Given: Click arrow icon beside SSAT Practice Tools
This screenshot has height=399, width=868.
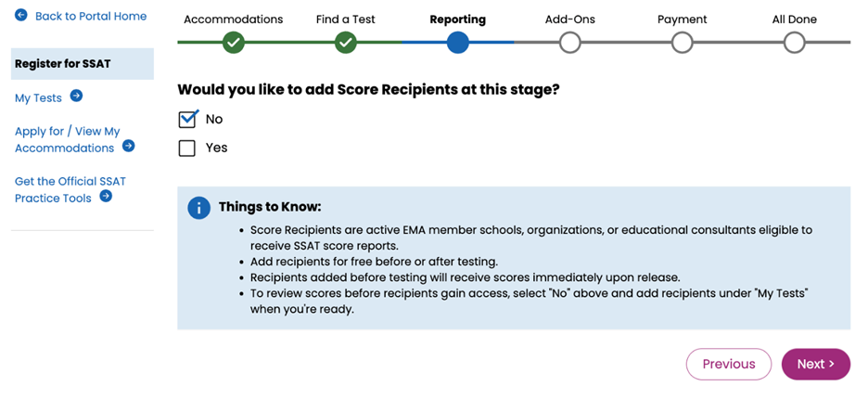Looking at the screenshot, I should [x=106, y=196].
